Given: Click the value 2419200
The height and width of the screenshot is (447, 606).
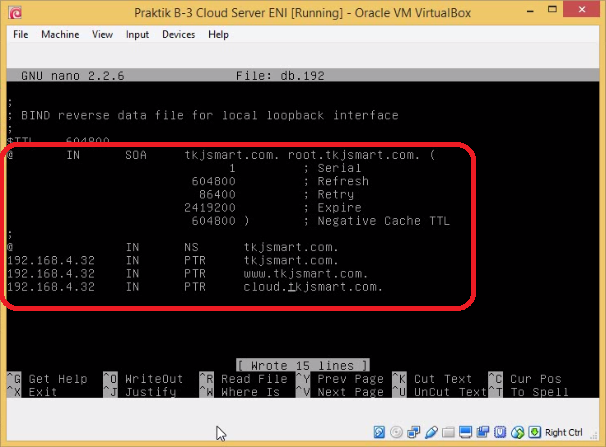Looking at the screenshot, I should click(x=210, y=207).
